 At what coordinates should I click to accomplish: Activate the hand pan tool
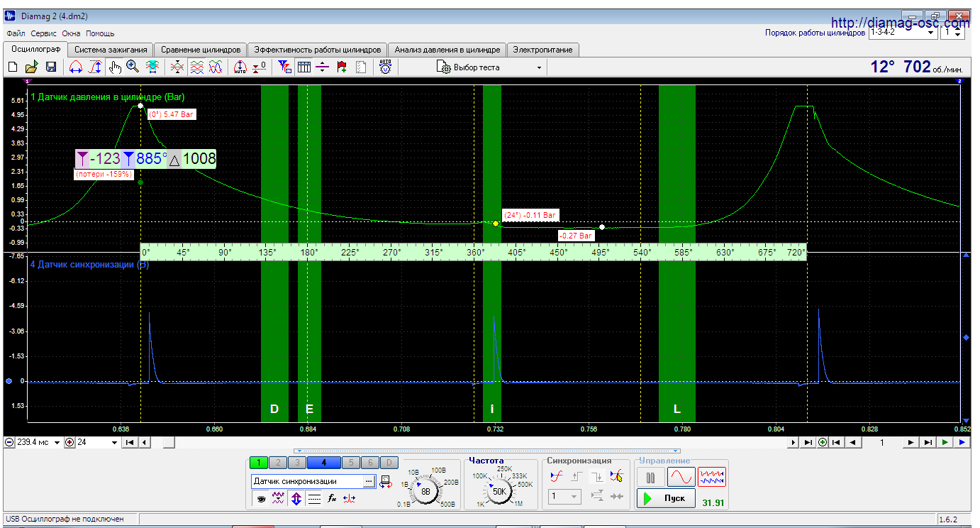coord(114,67)
